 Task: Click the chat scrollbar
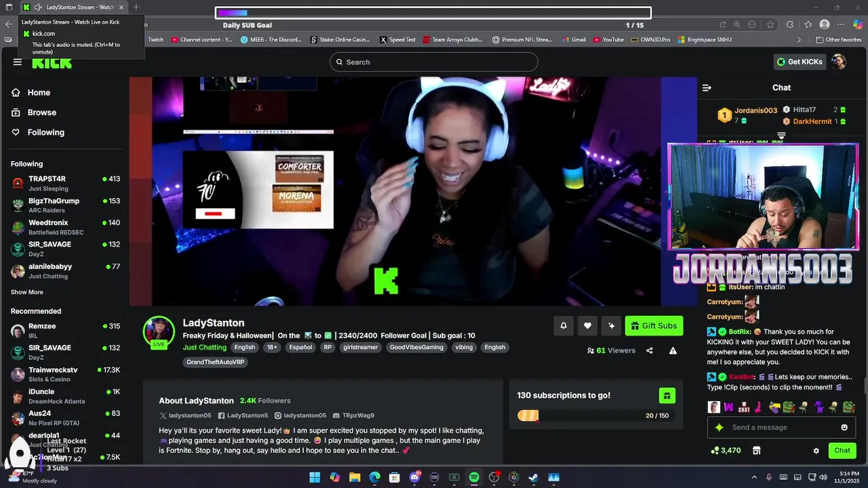pyautogui.click(x=865, y=385)
